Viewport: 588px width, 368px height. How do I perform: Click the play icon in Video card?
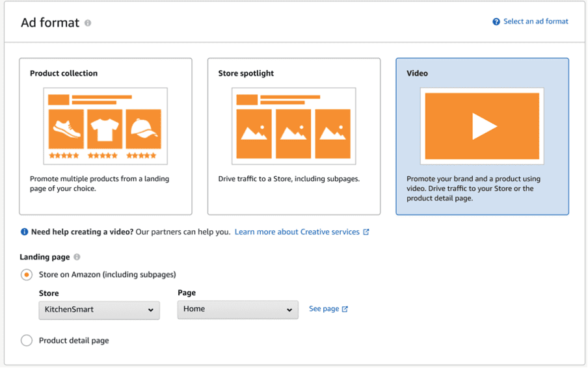[483, 126]
